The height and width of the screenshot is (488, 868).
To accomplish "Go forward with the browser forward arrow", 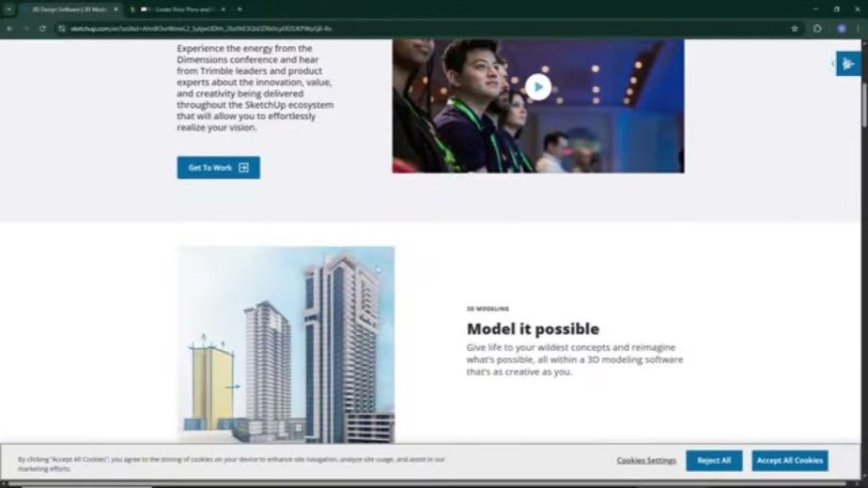I will tap(26, 28).
